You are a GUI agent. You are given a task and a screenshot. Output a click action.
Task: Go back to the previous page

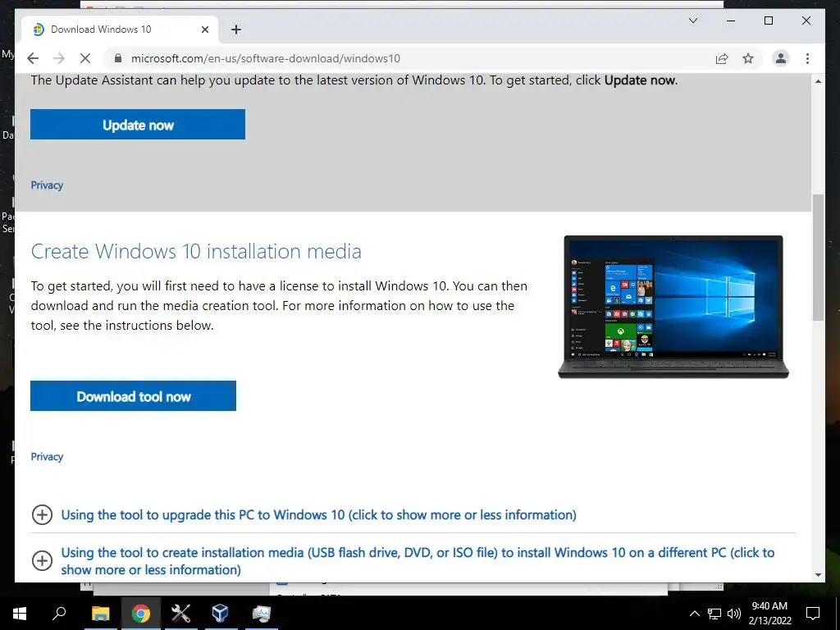click(33, 58)
